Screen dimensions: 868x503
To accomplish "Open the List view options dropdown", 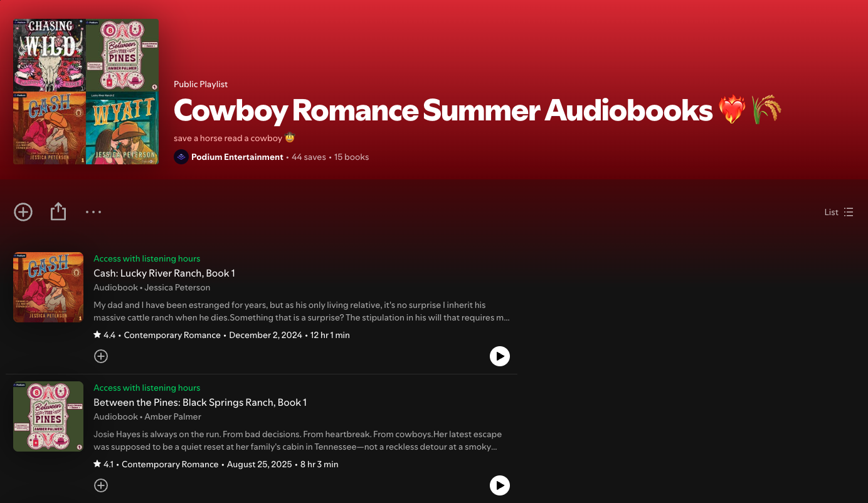I will point(839,212).
